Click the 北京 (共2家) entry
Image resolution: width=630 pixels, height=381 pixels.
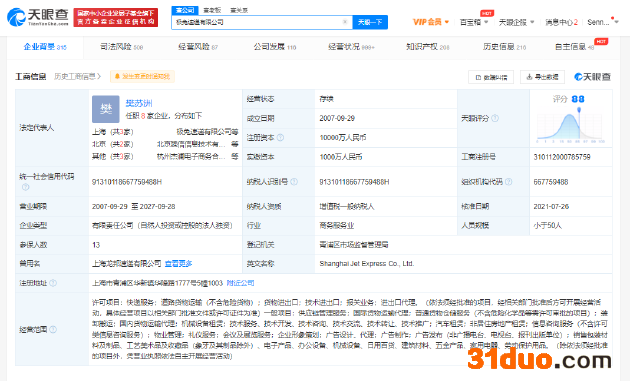112,144
